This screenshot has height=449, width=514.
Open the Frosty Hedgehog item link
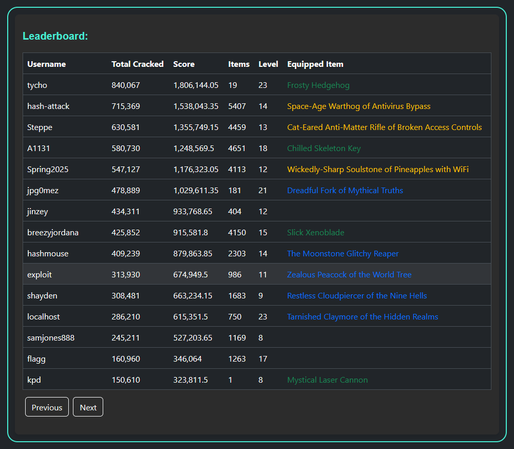coord(318,85)
